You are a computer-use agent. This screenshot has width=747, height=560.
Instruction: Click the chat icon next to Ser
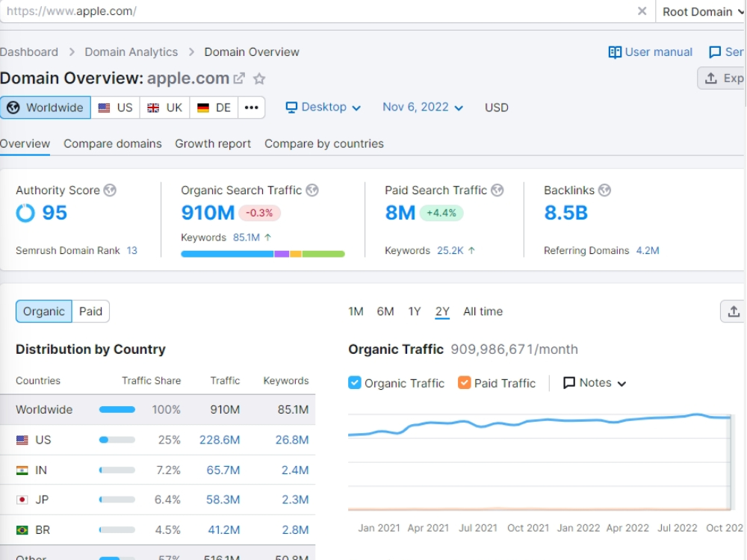(x=715, y=52)
